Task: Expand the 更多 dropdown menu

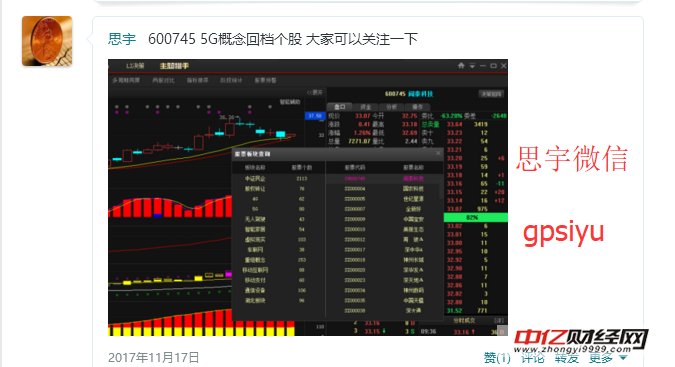Action: pos(608,358)
